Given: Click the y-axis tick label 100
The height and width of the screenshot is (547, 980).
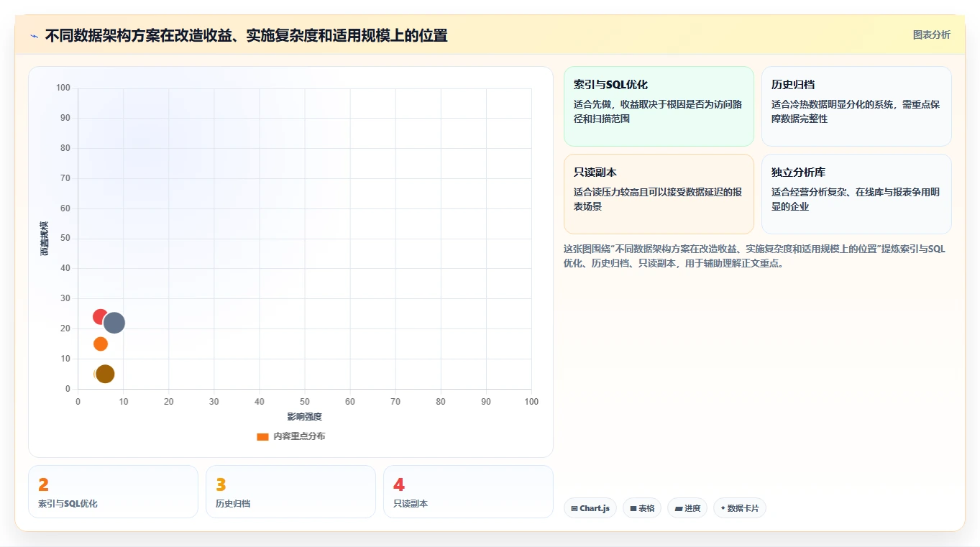Looking at the screenshot, I should click(x=63, y=88).
